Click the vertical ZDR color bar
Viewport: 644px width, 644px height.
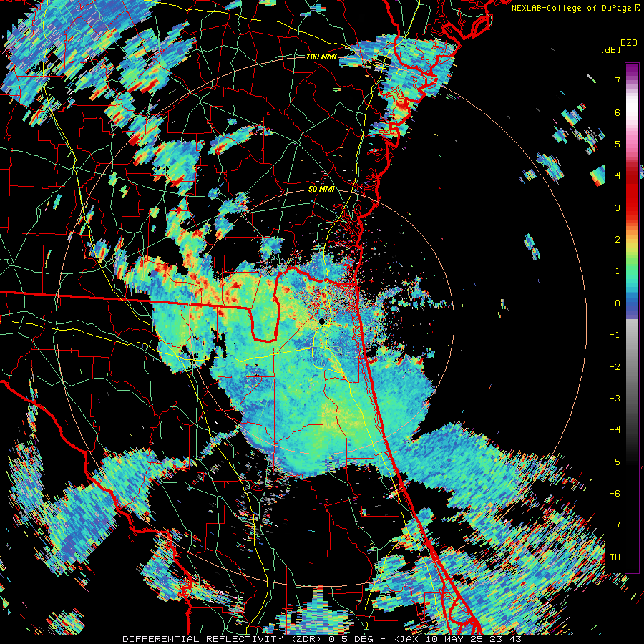click(x=632, y=318)
